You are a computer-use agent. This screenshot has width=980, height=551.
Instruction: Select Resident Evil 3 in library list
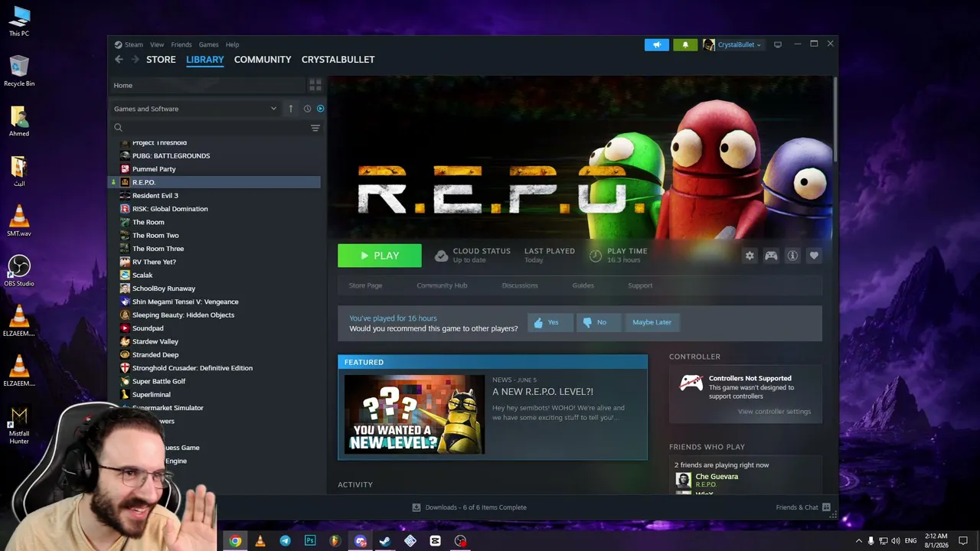pos(155,196)
